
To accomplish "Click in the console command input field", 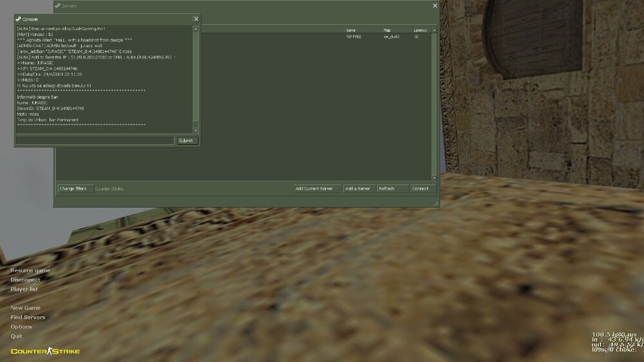I will point(95,140).
